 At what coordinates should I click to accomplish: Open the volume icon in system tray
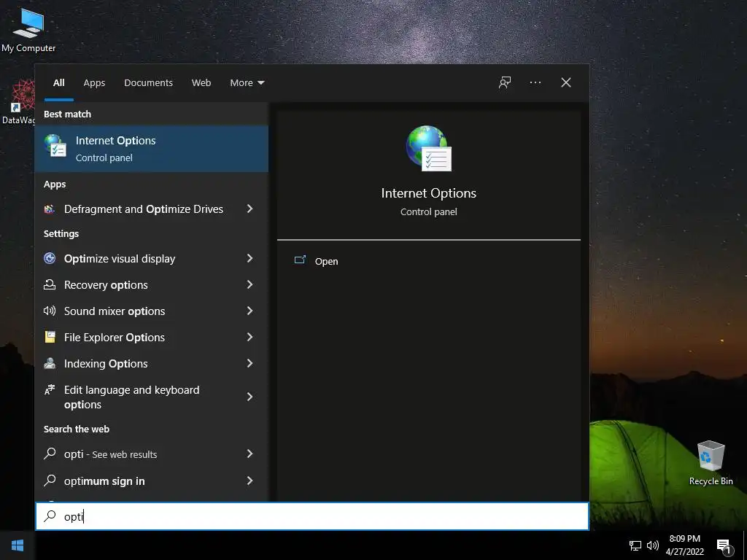coord(652,545)
